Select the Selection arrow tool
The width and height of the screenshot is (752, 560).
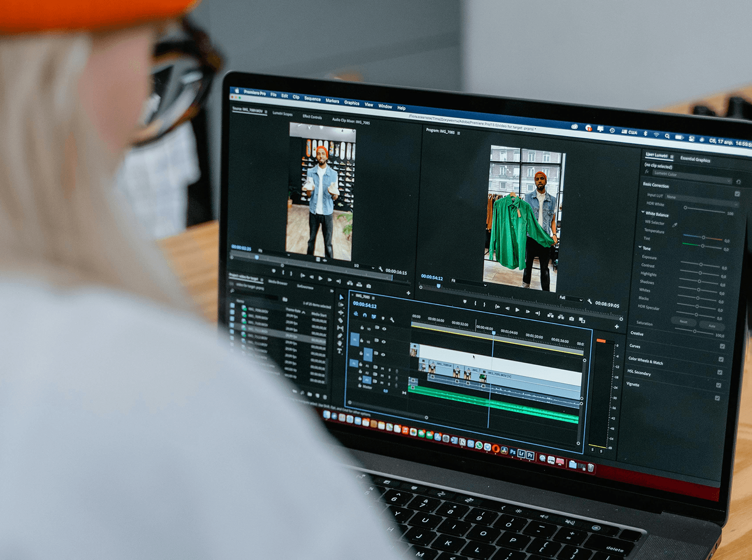[x=341, y=297]
